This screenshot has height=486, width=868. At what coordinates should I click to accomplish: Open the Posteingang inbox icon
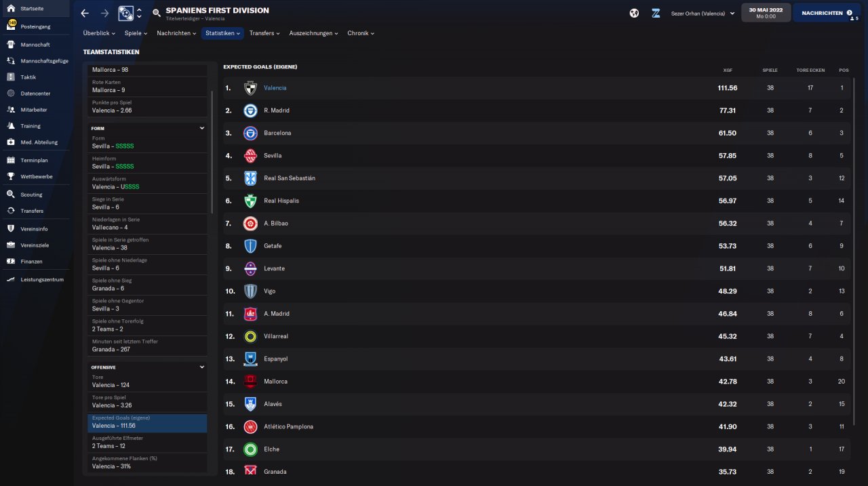click(11, 26)
